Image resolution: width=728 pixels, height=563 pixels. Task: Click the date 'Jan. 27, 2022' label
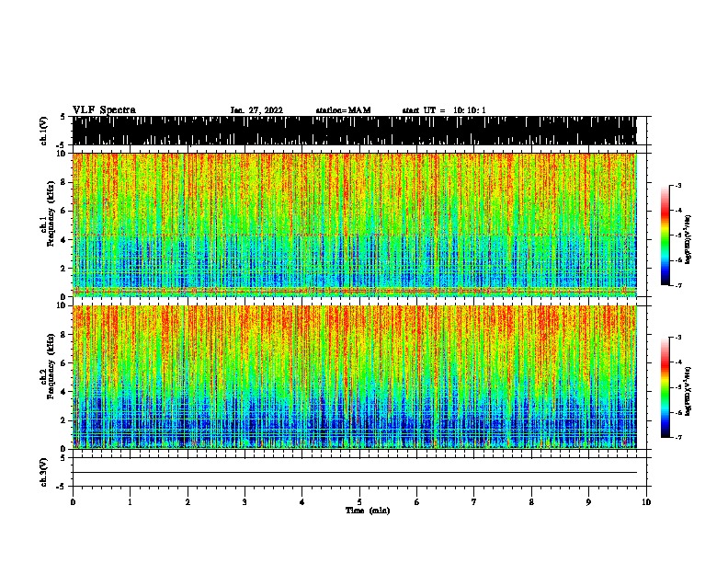point(256,110)
